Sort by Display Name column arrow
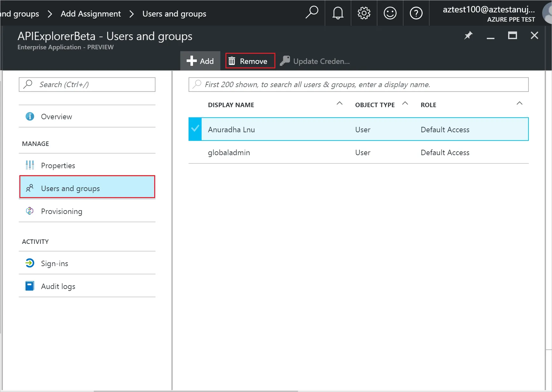The height and width of the screenshot is (392, 552). click(340, 103)
